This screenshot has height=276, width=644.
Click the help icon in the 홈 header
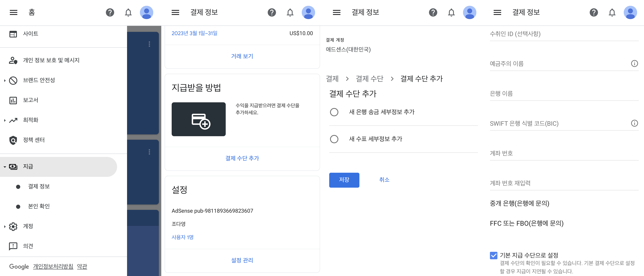click(x=110, y=12)
